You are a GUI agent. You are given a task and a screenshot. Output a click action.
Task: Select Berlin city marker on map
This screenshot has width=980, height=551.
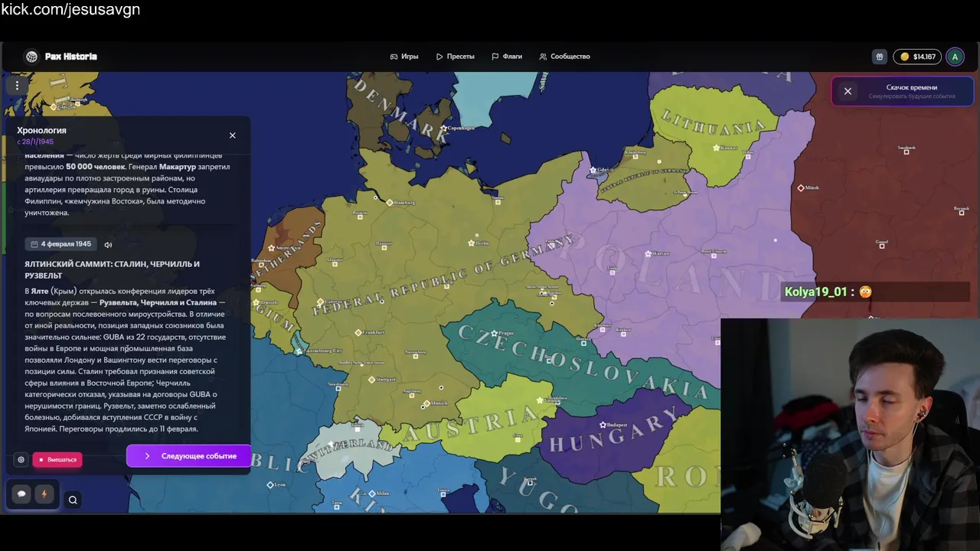pyautogui.click(x=472, y=243)
